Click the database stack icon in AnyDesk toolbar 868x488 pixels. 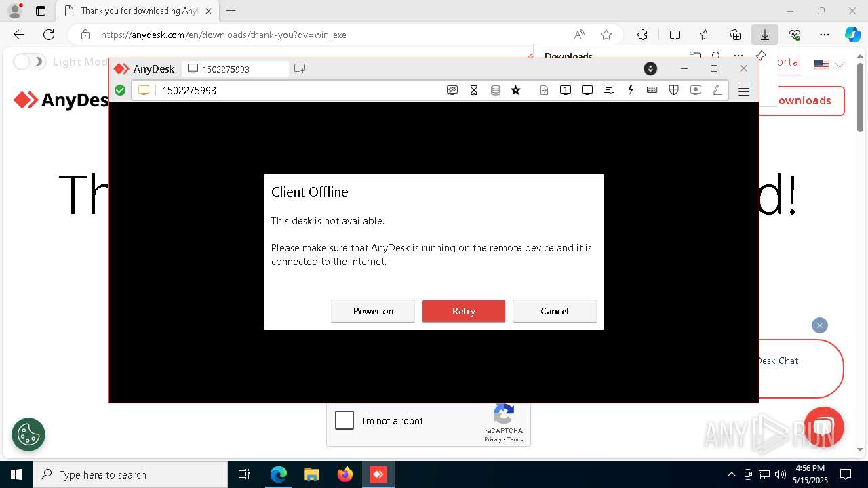click(x=496, y=90)
